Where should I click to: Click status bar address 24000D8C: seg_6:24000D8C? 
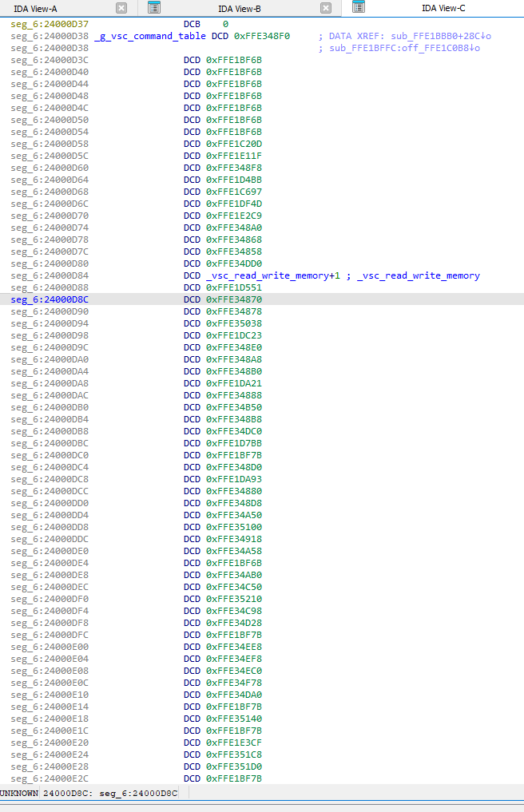tap(110, 793)
